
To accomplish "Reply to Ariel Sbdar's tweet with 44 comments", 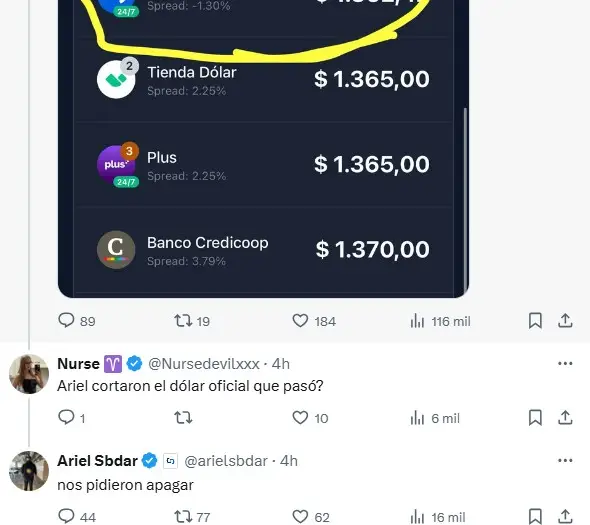I will coord(77,516).
